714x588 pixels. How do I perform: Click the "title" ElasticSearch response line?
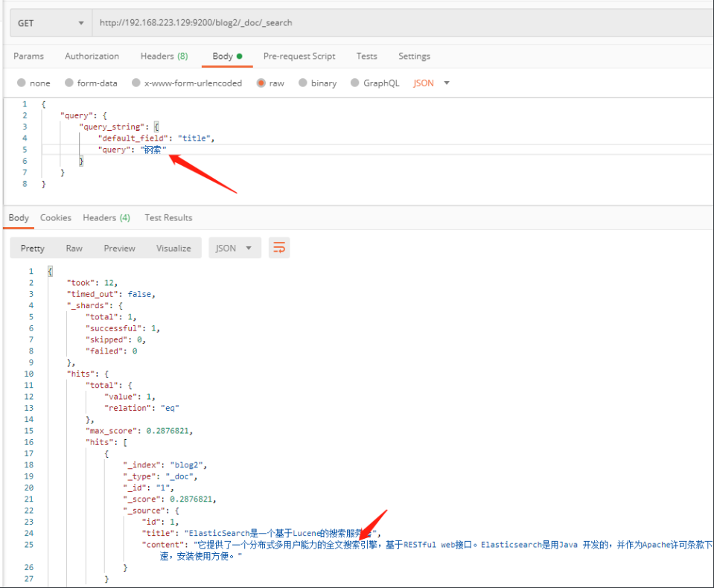(x=261, y=533)
